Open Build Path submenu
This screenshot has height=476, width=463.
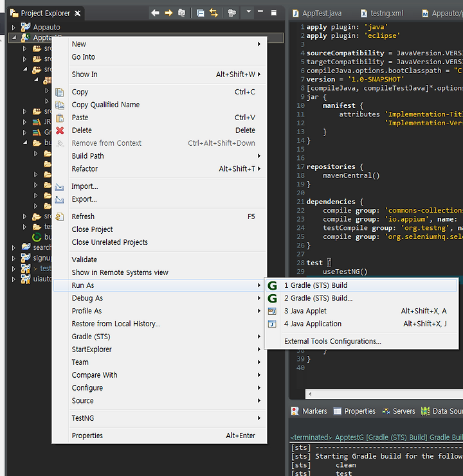coord(159,156)
